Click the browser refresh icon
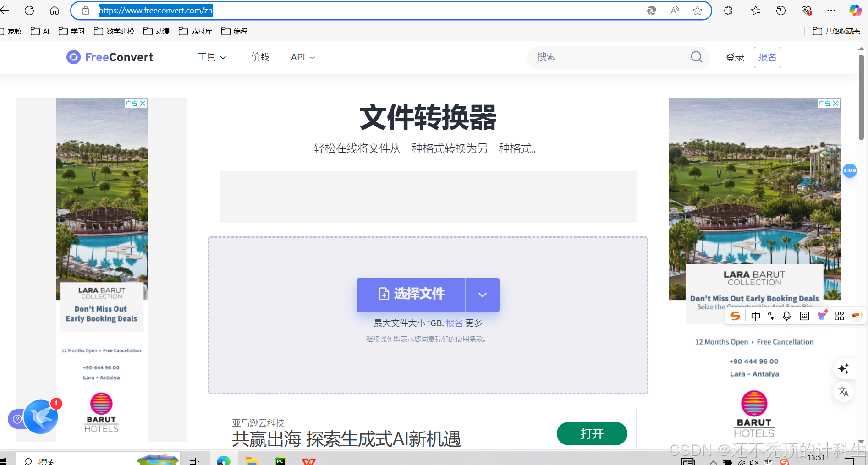The height and width of the screenshot is (465, 868). 29,11
